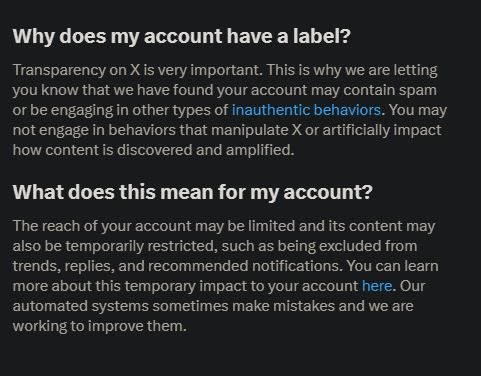Click the word "account?" in the second heading
The image size is (481, 376).
[x=328, y=193]
